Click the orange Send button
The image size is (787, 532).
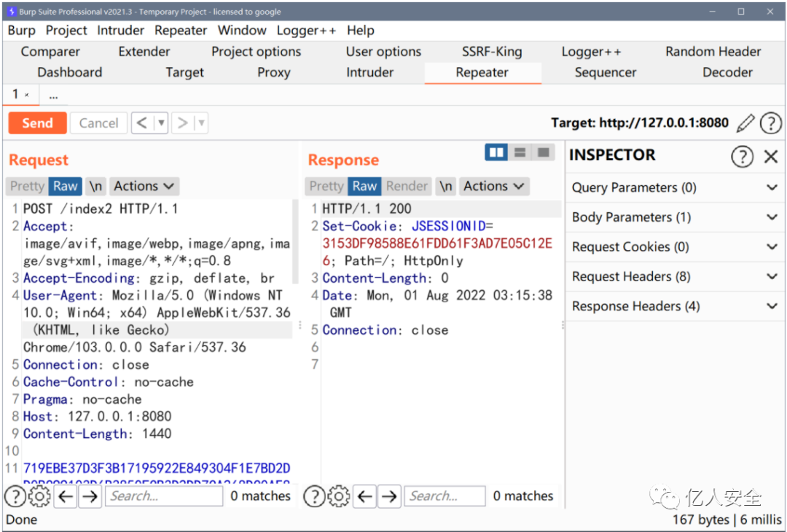(37, 123)
